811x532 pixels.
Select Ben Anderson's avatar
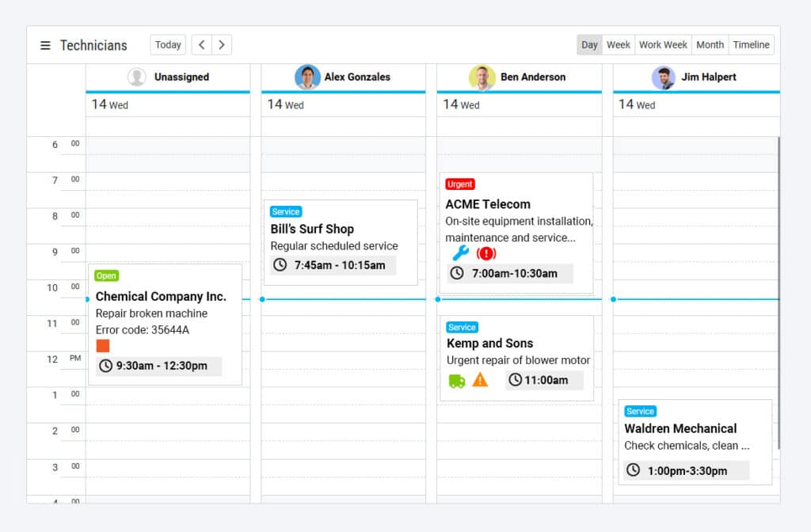(x=482, y=78)
